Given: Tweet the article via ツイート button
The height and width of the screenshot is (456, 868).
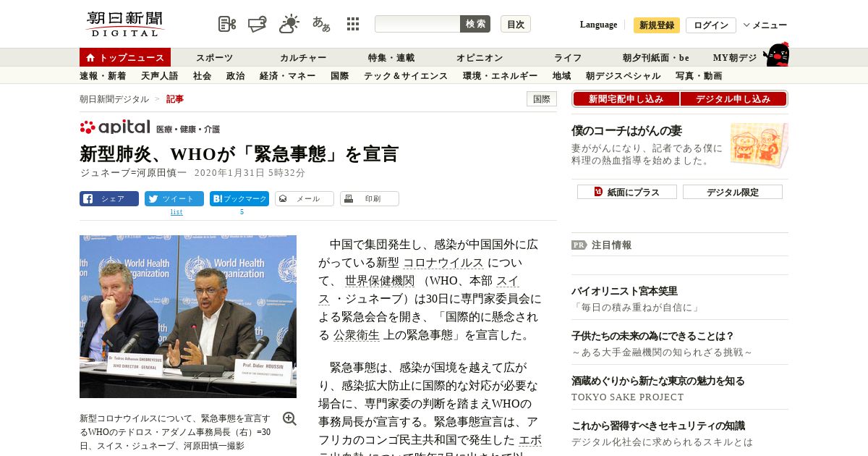Looking at the screenshot, I should coord(174,198).
